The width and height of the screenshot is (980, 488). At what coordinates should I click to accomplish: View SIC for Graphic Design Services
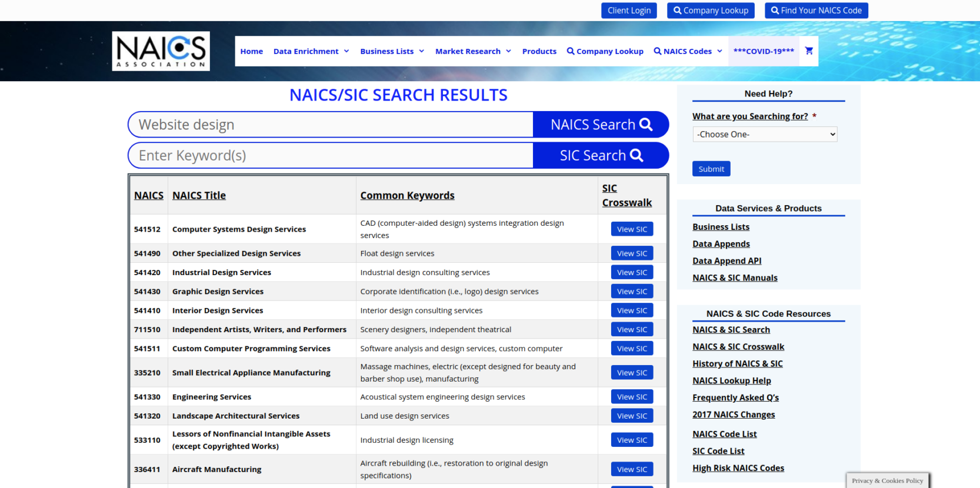(632, 292)
